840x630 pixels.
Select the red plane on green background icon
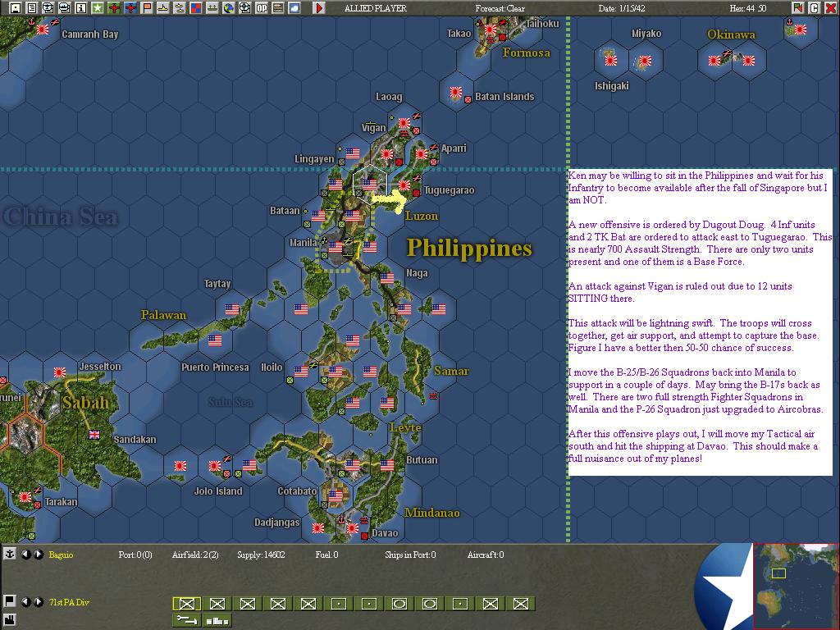coord(113,7)
